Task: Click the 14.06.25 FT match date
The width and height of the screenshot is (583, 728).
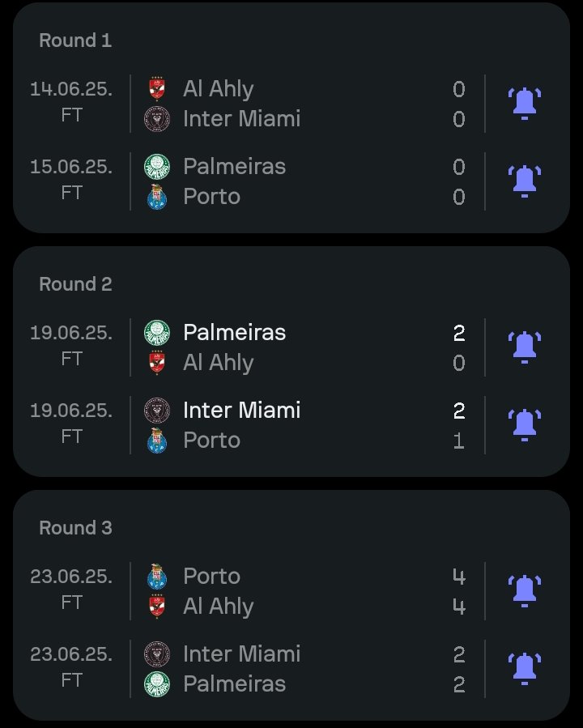Action: tap(71, 102)
